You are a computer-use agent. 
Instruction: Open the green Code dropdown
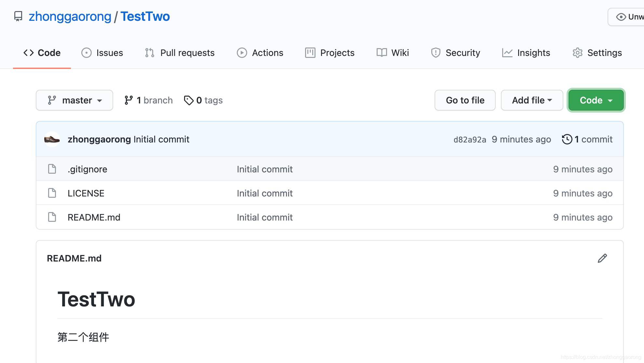pos(596,100)
